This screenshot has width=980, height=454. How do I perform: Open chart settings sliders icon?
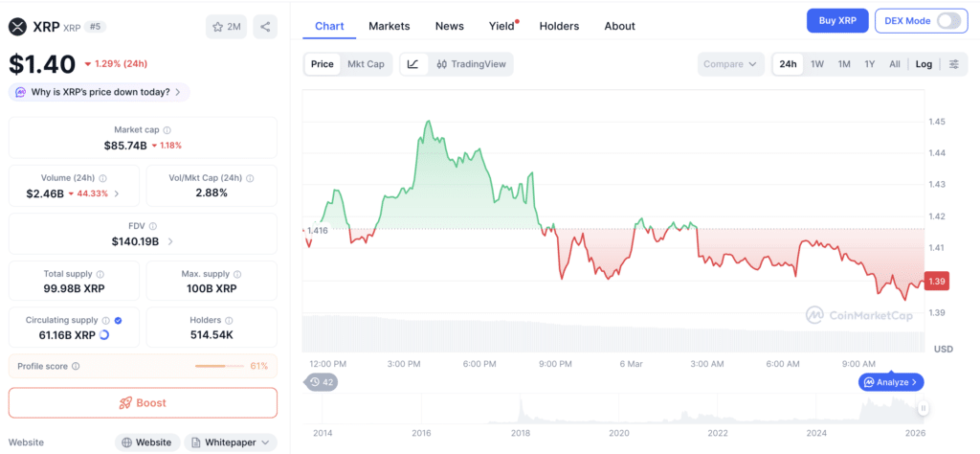954,64
